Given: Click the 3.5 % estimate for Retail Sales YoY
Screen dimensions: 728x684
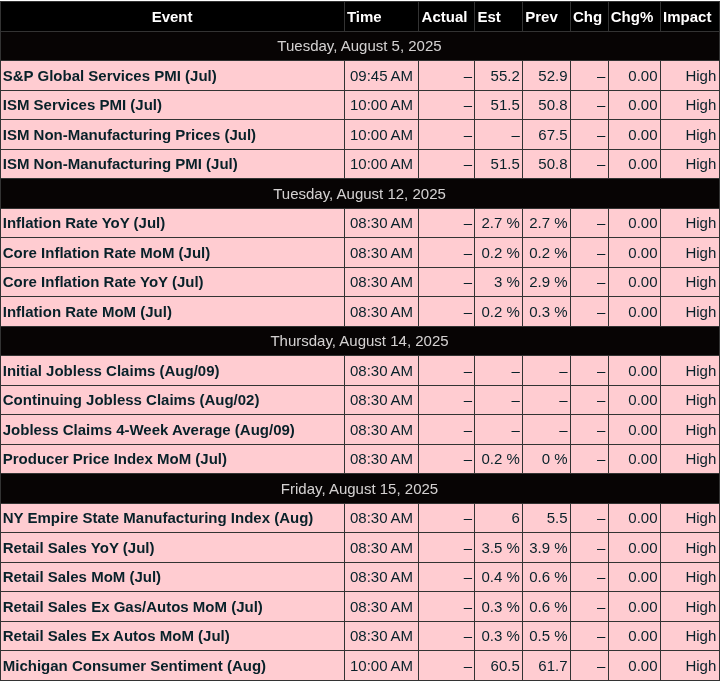Looking at the screenshot, I should pos(498,548).
